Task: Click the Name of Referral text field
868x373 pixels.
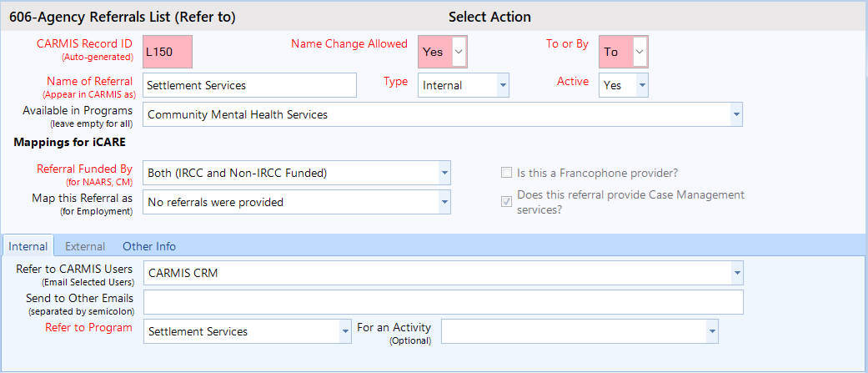Action: tap(249, 85)
